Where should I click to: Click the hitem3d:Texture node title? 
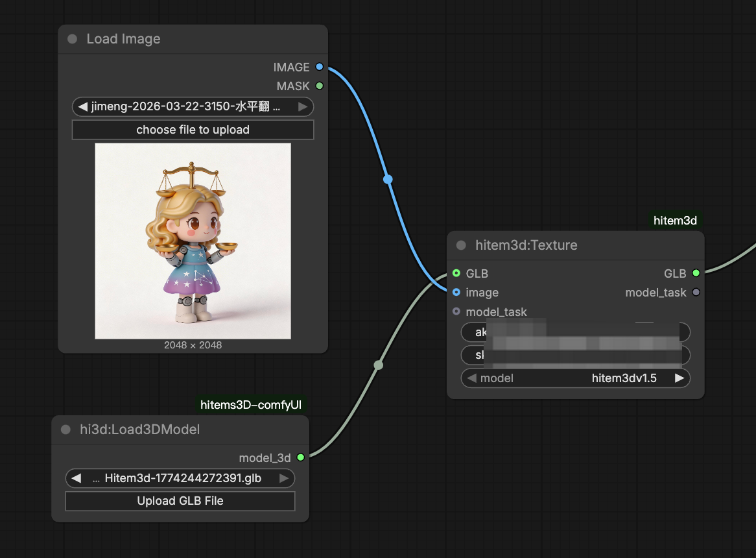point(526,245)
